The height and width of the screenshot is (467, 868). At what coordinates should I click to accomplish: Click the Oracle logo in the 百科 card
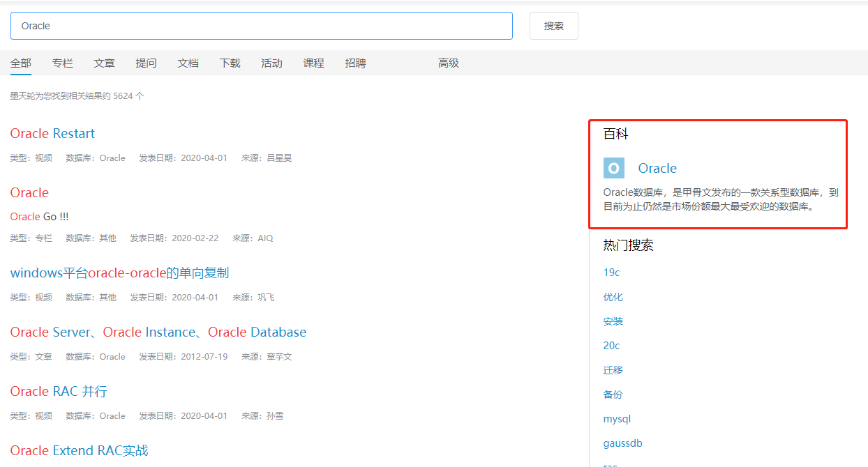613,167
